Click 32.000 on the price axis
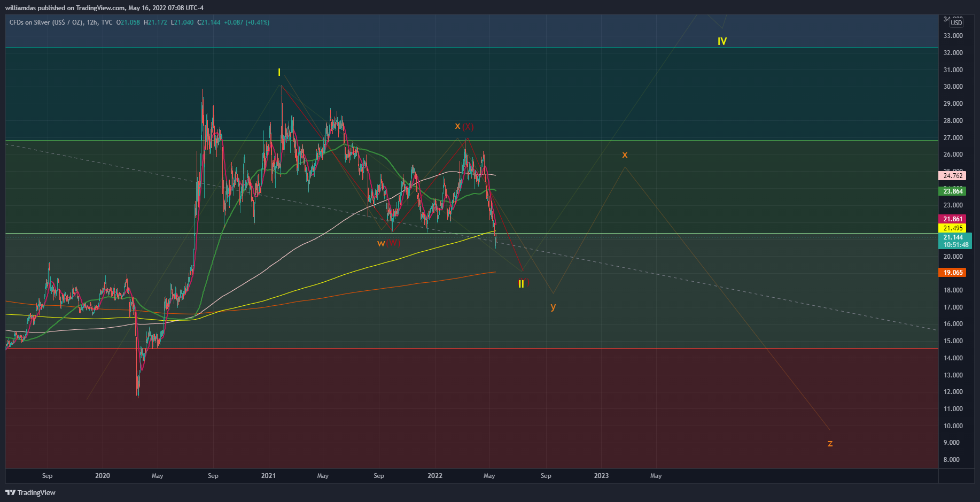 (x=953, y=53)
